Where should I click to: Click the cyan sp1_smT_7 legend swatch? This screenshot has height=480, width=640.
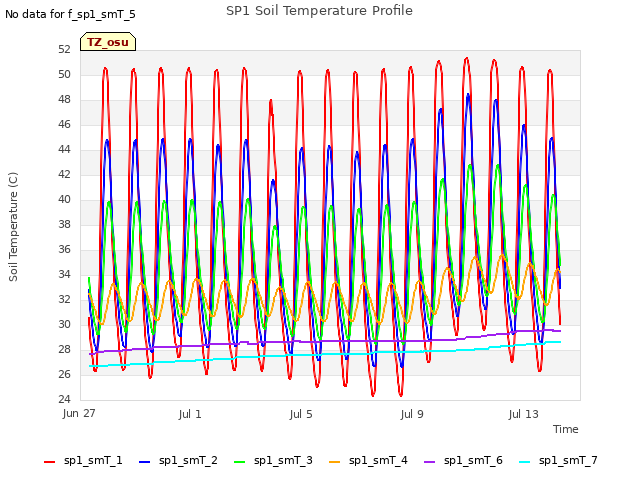click(x=524, y=462)
